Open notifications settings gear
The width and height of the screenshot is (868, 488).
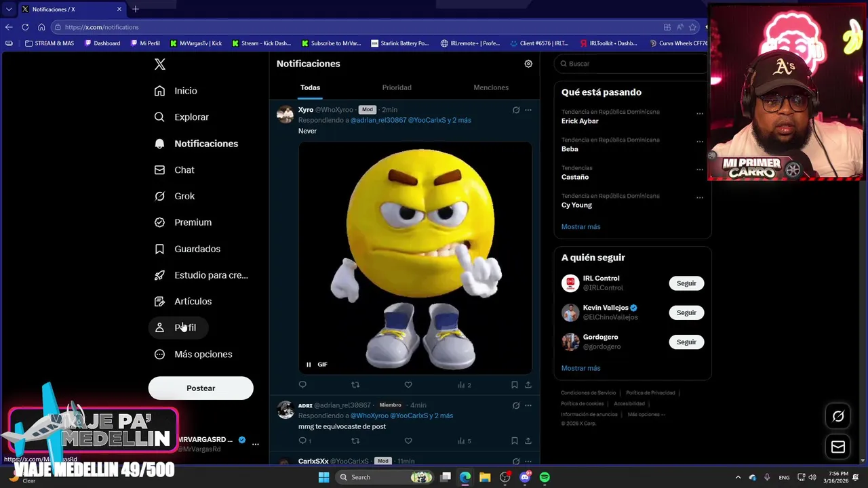pyautogui.click(x=528, y=64)
